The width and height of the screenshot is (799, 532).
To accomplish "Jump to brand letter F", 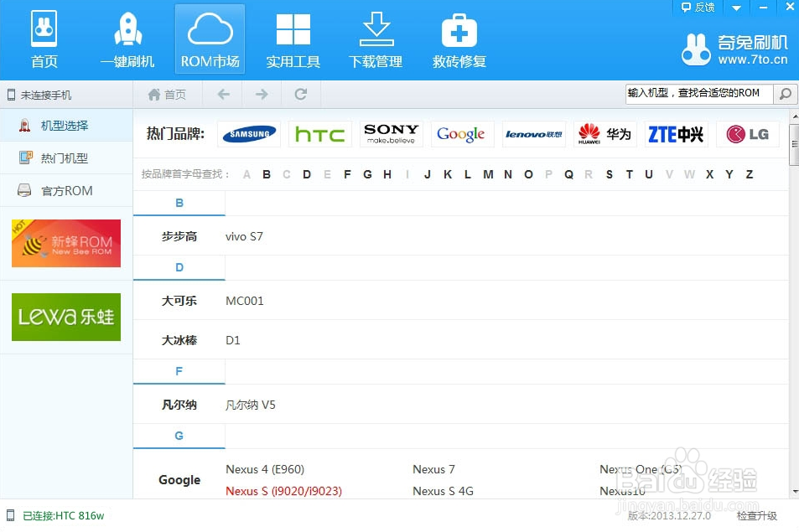I will click(x=348, y=174).
